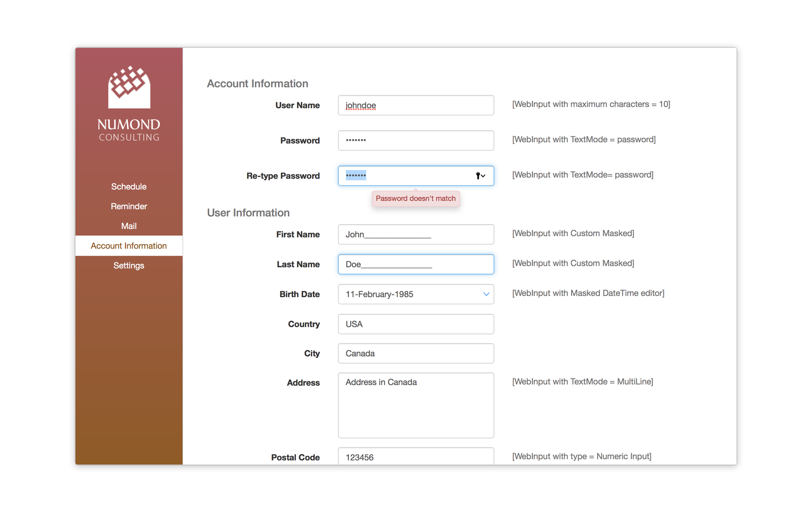Open Settings from the sidebar

pyautogui.click(x=129, y=266)
